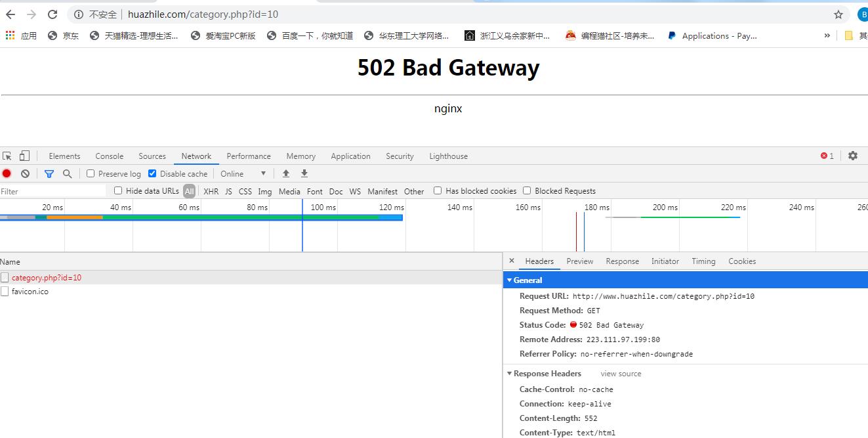
Task: Select the All request type filter
Action: coord(190,191)
